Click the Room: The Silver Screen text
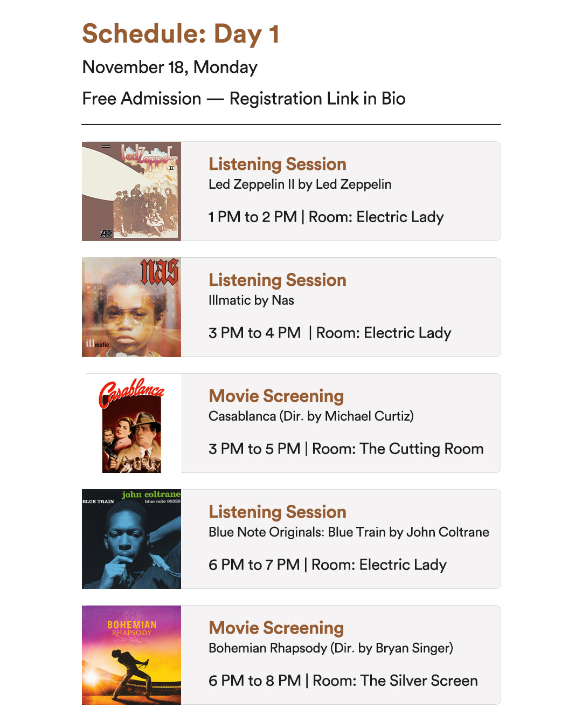The height and width of the screenshot is (728, 582). (395, 681)
